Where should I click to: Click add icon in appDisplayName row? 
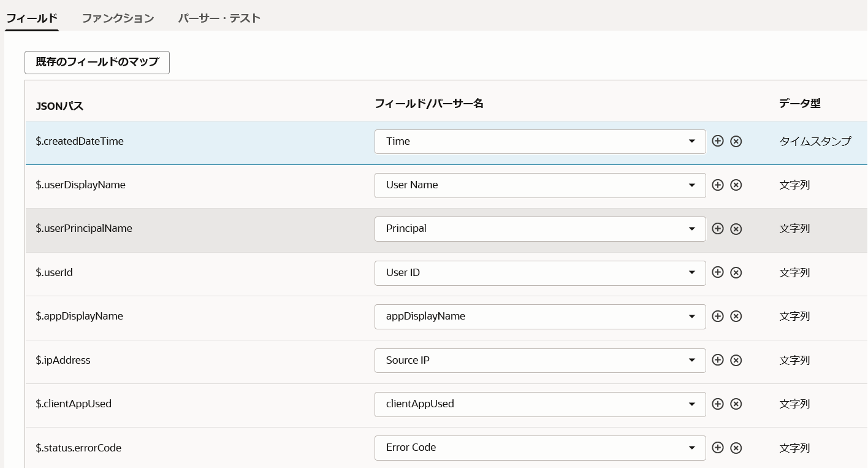pyautogui.click(x=718, y=316)
